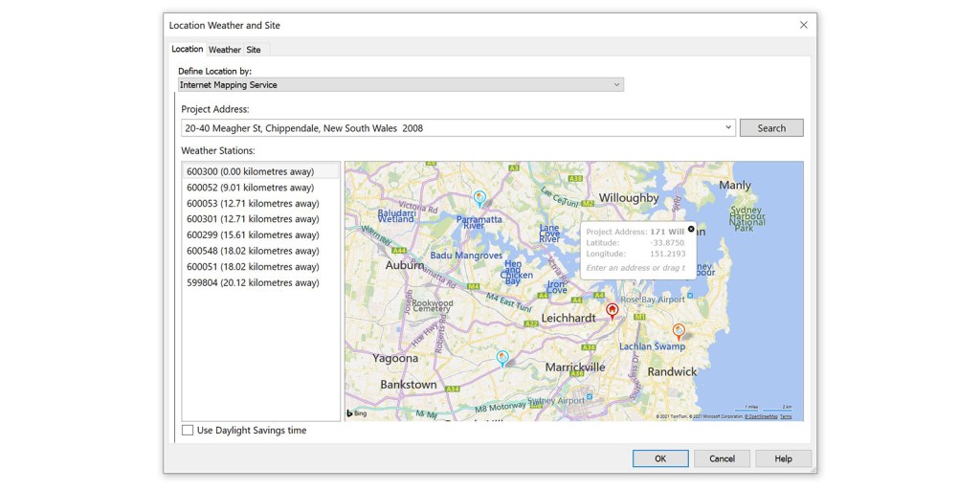
Task: Click the Manly label on the map
Action: pos(734,185)
